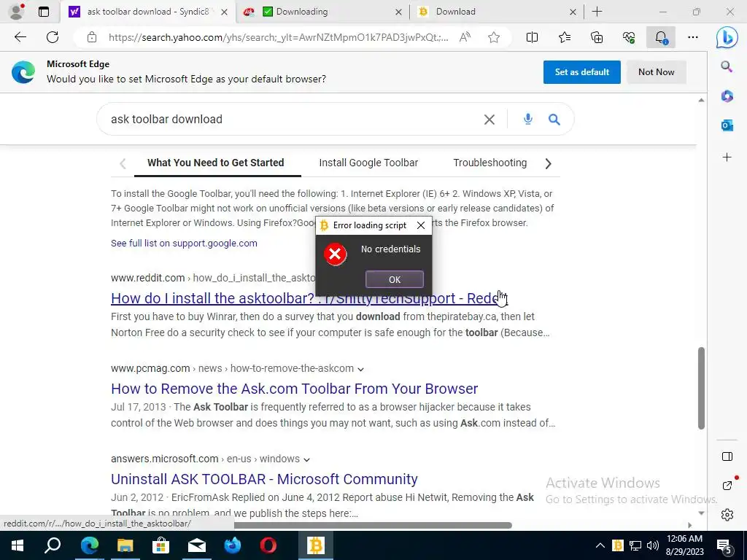Open a new tab
Screen dimensions: 747x560
597,12
